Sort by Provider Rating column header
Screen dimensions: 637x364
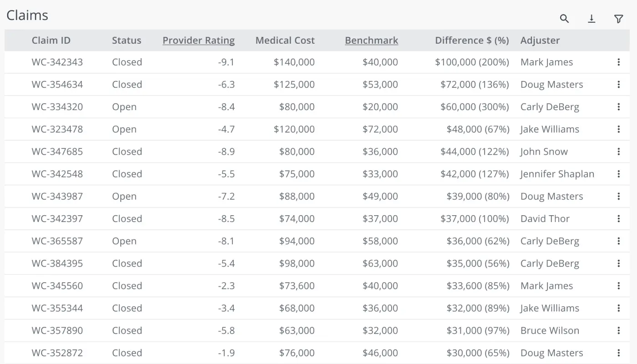point(198,40)
